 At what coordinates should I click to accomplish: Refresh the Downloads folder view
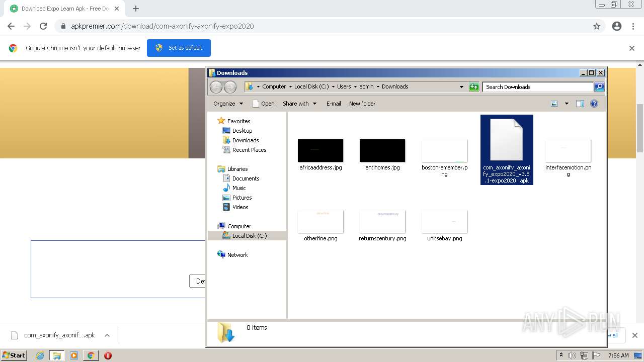(474, 87)
